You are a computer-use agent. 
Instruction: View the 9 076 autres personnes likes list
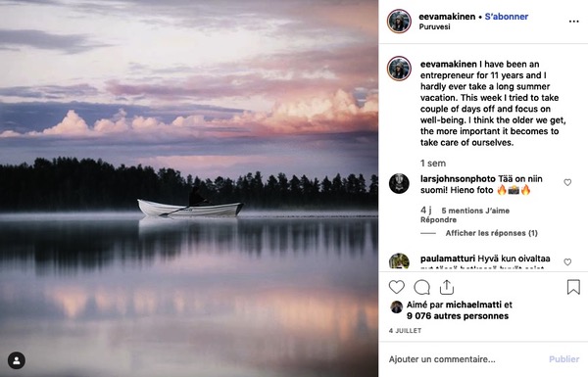[458, 316]
